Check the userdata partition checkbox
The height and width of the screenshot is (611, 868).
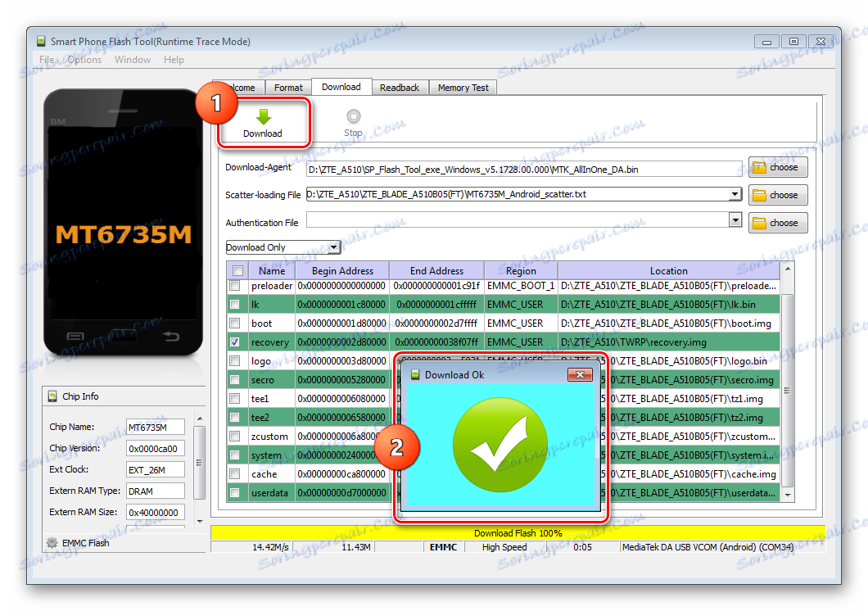235,492
